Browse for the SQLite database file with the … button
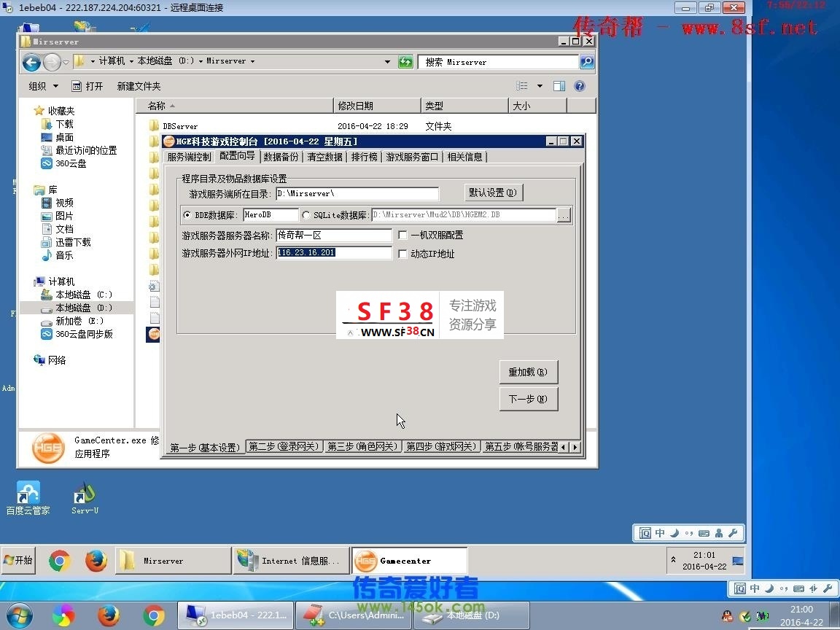This screenshot has width=840, height=630. tap(564, 215)
